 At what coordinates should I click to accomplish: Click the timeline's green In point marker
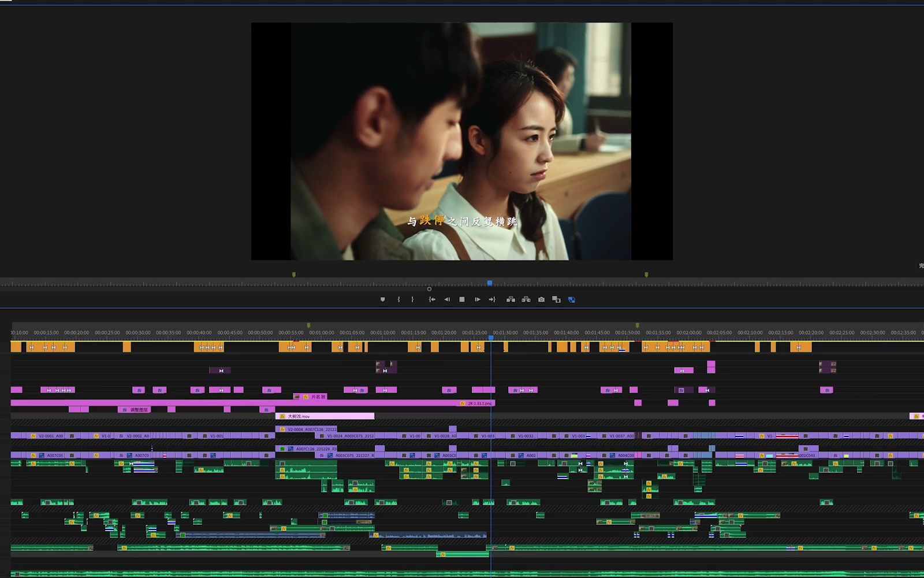tap(308, 325)
